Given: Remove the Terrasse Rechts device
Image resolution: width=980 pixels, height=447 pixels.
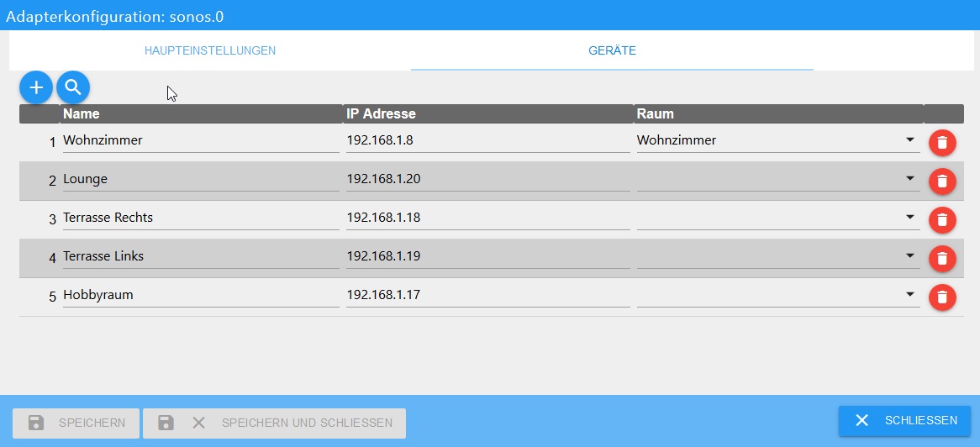Looking at the screenshot, I should click(x=942, y=220).
